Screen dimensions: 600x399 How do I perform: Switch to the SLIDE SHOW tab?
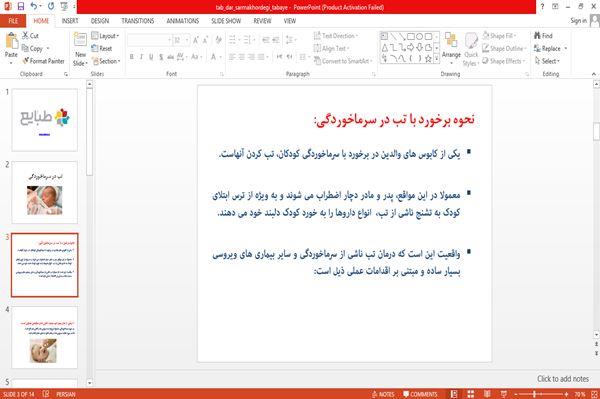[226, 21]
